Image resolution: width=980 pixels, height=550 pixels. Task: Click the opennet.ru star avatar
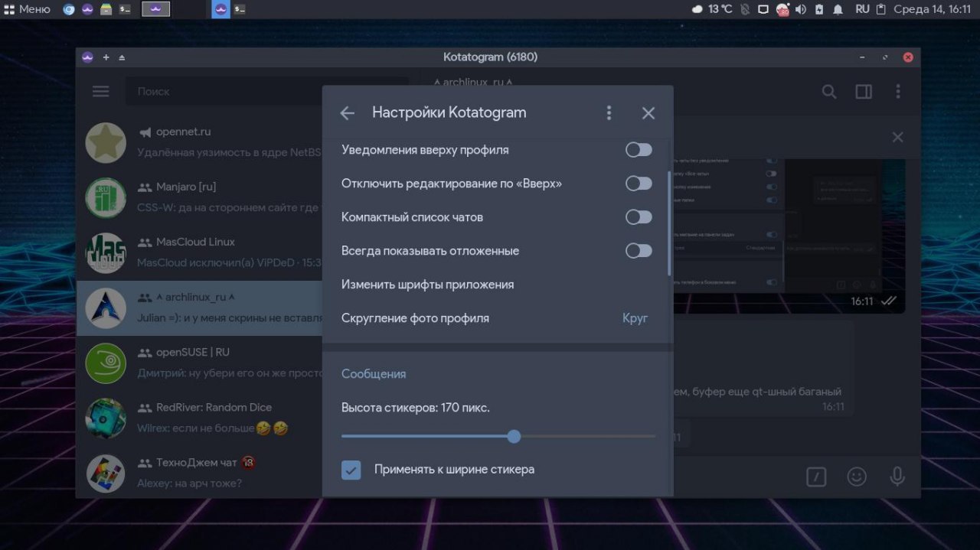click(x=106, y=142)
